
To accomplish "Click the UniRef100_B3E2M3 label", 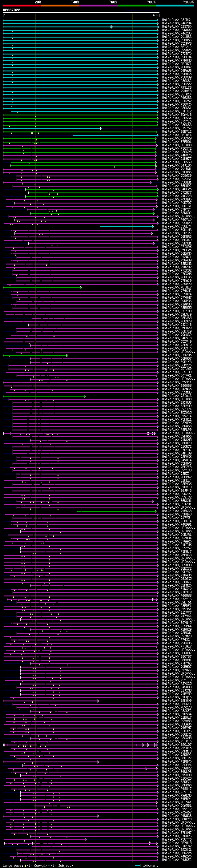I will pos(176,264).
